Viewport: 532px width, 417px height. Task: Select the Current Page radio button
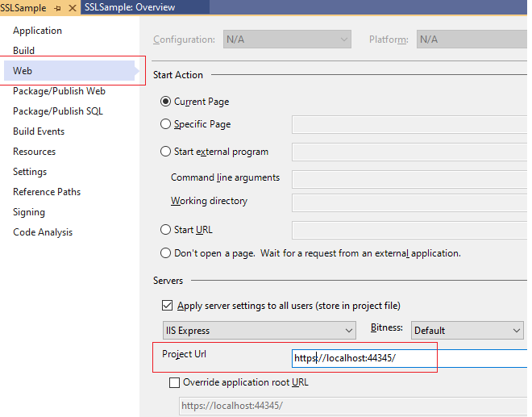[165, 102]
